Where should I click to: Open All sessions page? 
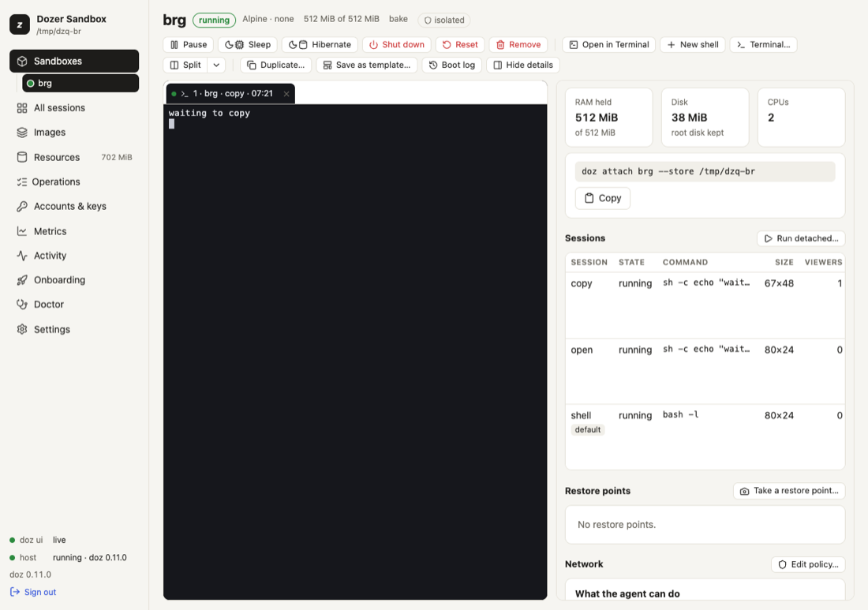point(74,108)
